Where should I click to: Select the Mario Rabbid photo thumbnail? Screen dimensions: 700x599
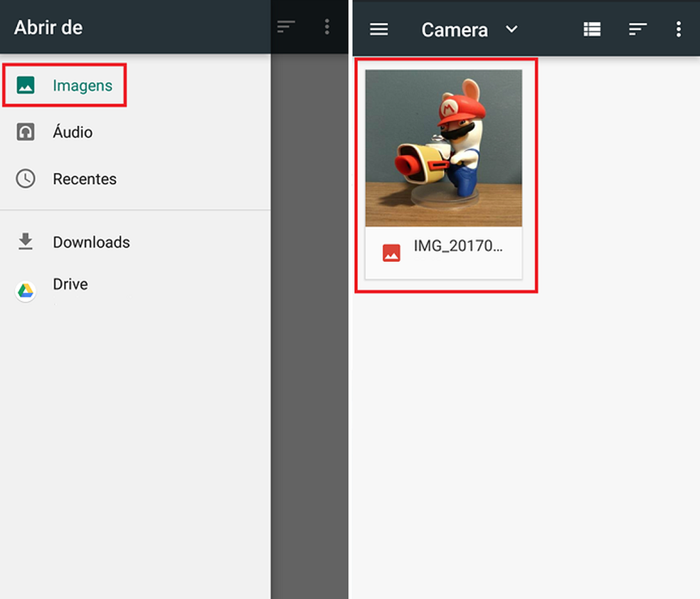coord(444,148)
